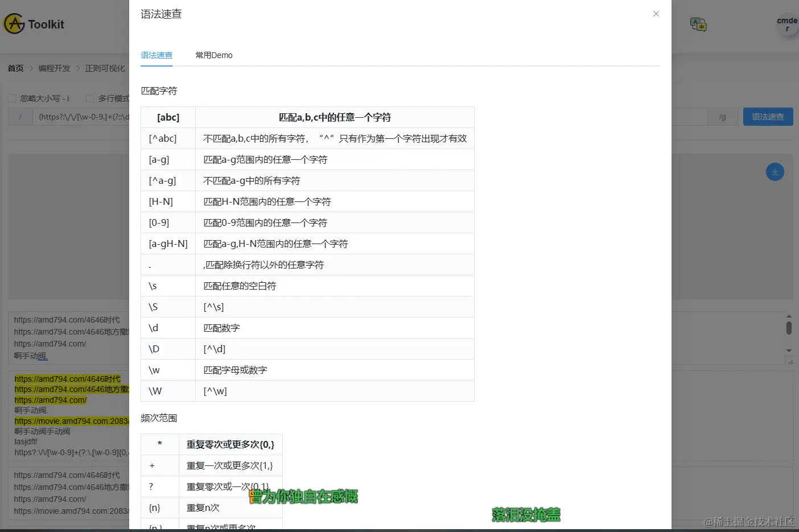
Task: Click the {n} quantifier cell
Action: pyautogui.click(x=160, y=508)
